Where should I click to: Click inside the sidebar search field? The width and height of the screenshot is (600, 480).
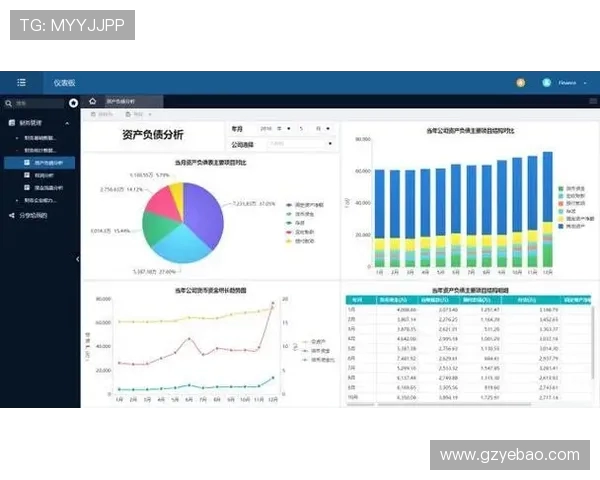[39, 103]
